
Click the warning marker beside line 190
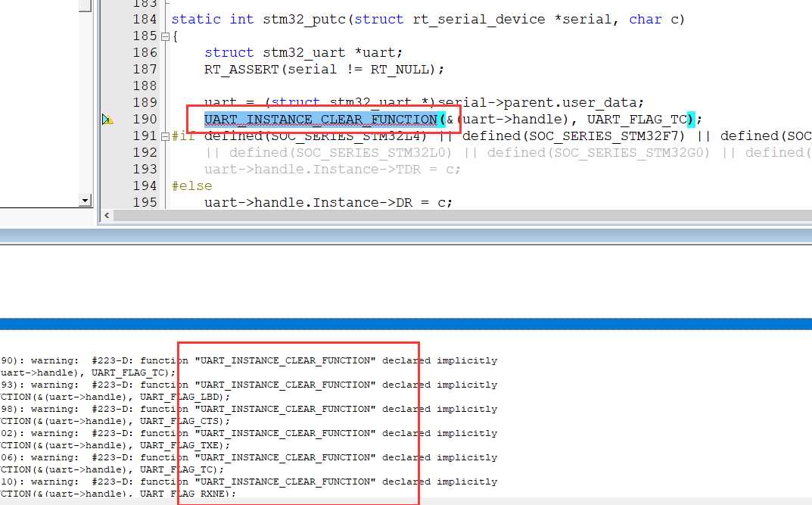(x=107, y=120)
